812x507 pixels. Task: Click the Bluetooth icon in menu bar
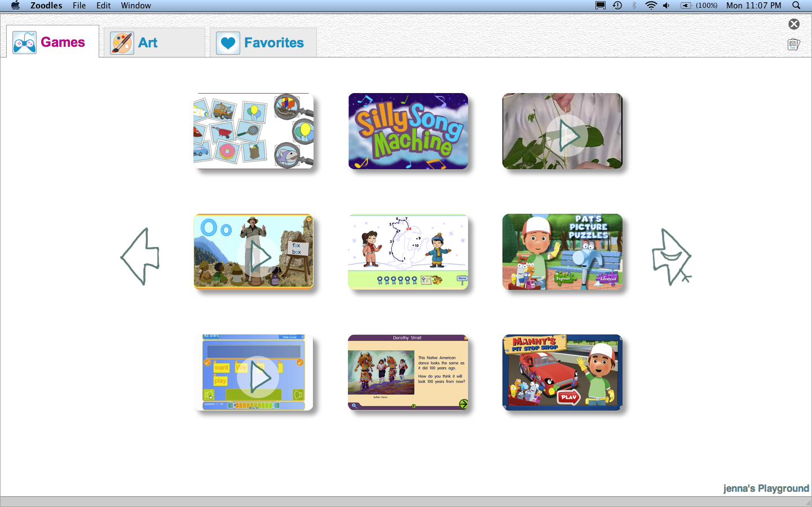tap(634, 6)
